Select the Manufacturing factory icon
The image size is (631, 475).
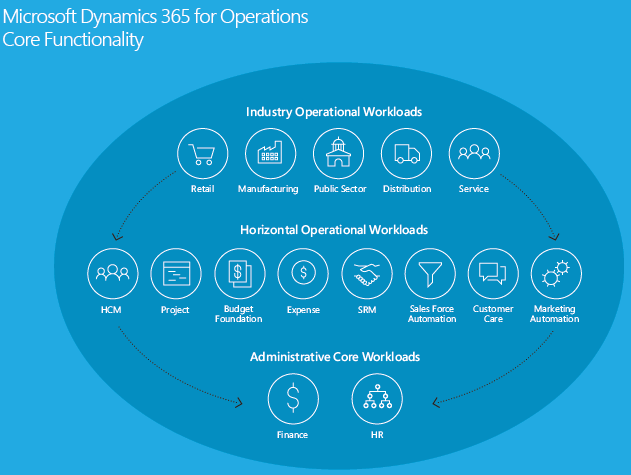[270, 154]
